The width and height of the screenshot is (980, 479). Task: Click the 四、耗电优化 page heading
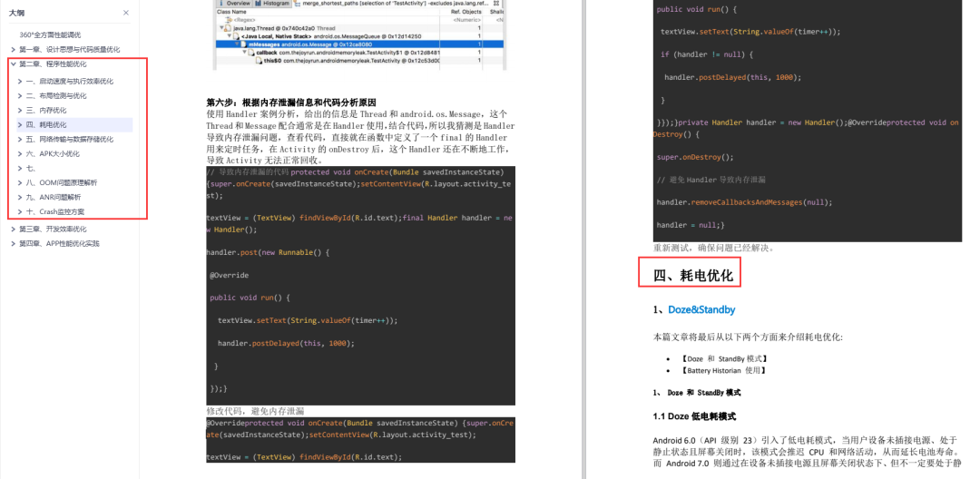click(x=693, y=276)
